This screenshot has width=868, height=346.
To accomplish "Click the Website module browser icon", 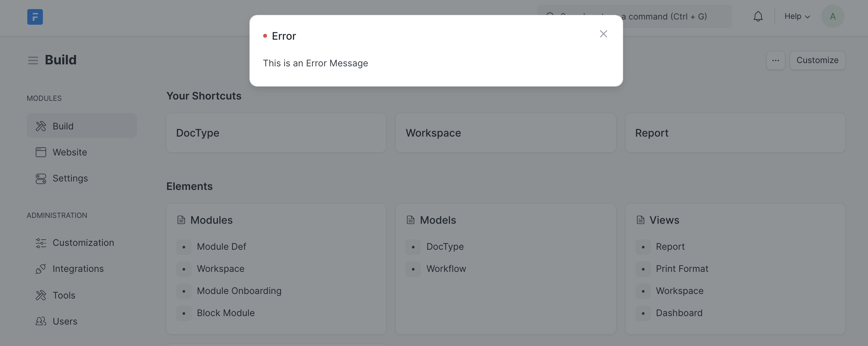I will coord(41,152).
